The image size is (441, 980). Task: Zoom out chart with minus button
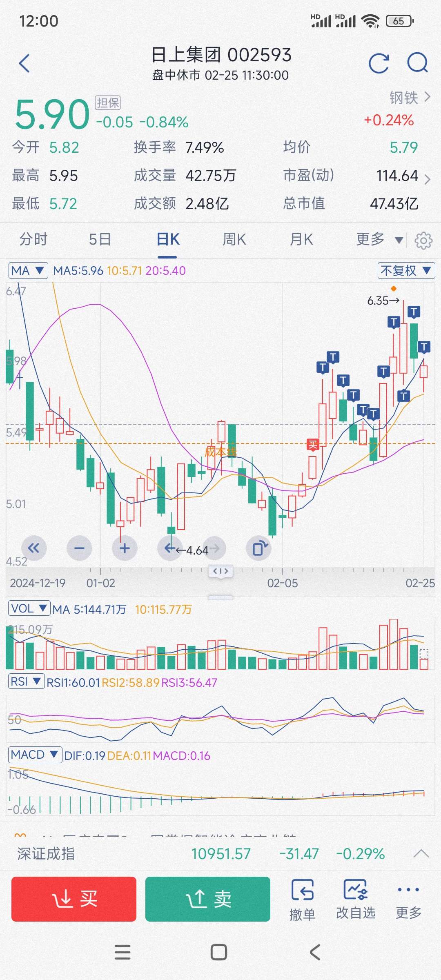pyautogui.click(x=79, y=548)
